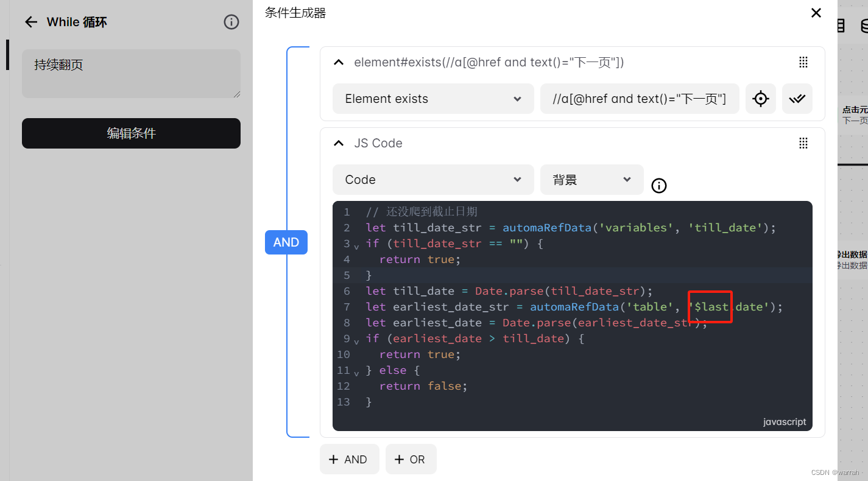
Task: Add a new condition with + AND
Action: pos(349,459)
